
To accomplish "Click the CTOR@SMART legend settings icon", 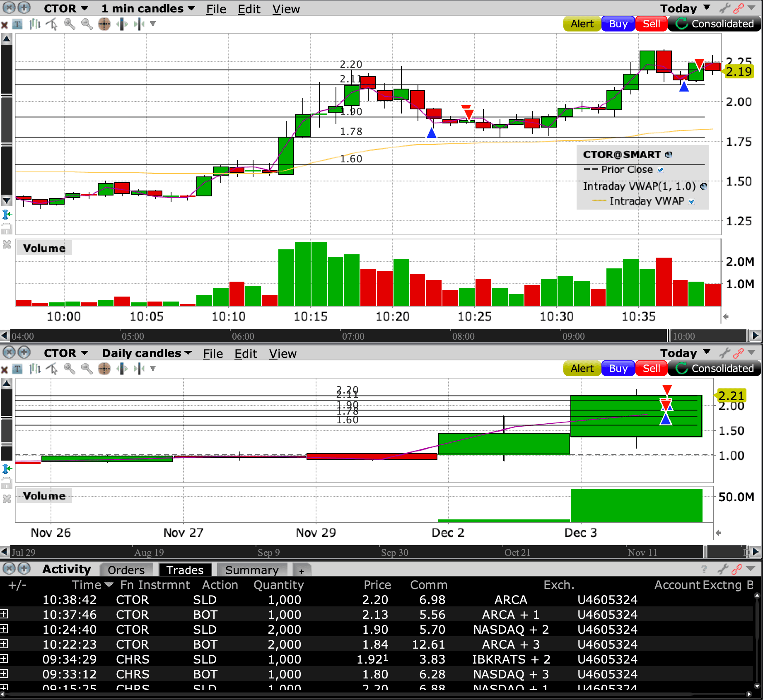I will click(x=669, y=154).
